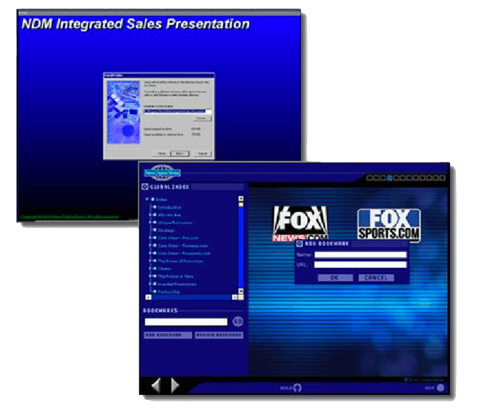The height and width of the screenshot is (412, 481).
Task: Select Core Sites - Foxnews.com tree item
Action: 183,246
